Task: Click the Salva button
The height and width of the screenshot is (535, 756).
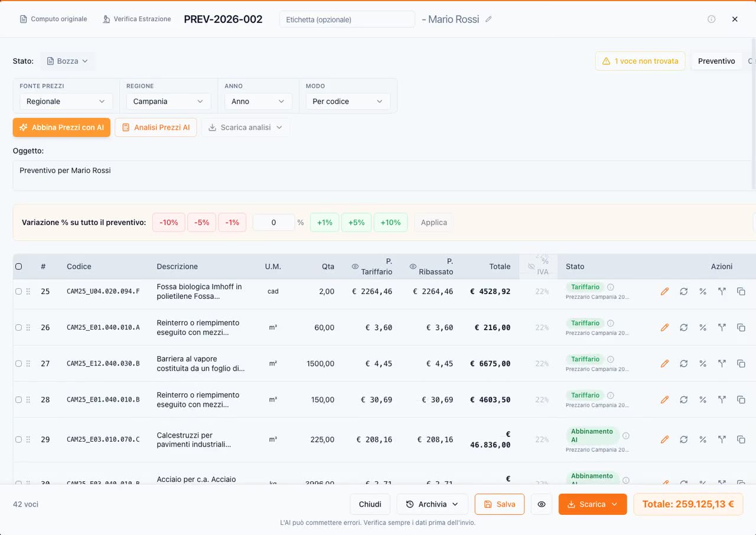Action: [x=500, y=504]
